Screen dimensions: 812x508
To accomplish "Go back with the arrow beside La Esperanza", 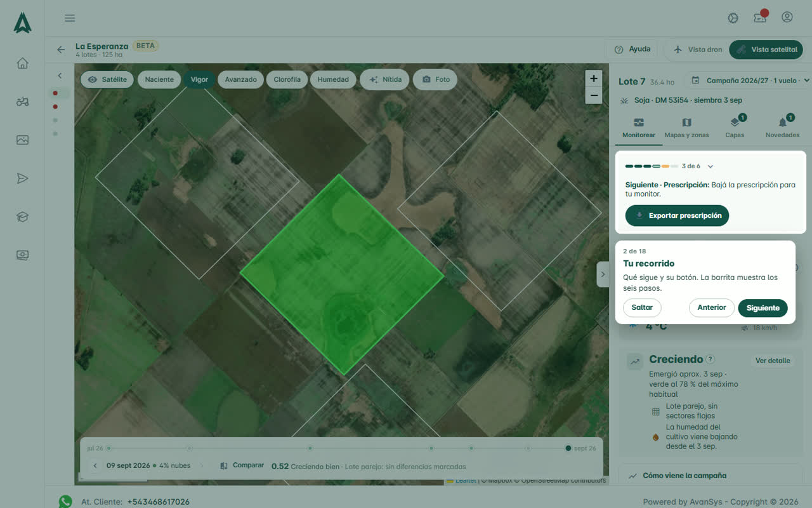I will tap(61, 50).
